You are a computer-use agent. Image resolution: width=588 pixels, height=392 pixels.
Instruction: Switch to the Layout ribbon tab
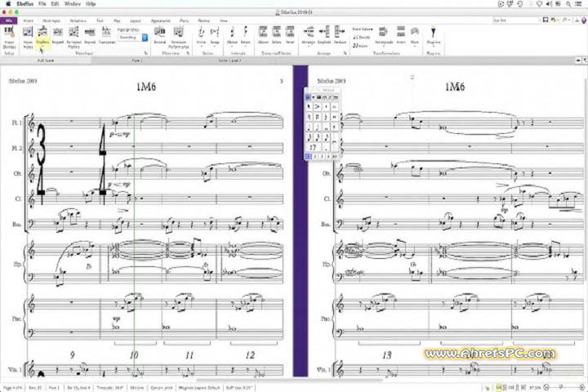(x=135, y=20)
